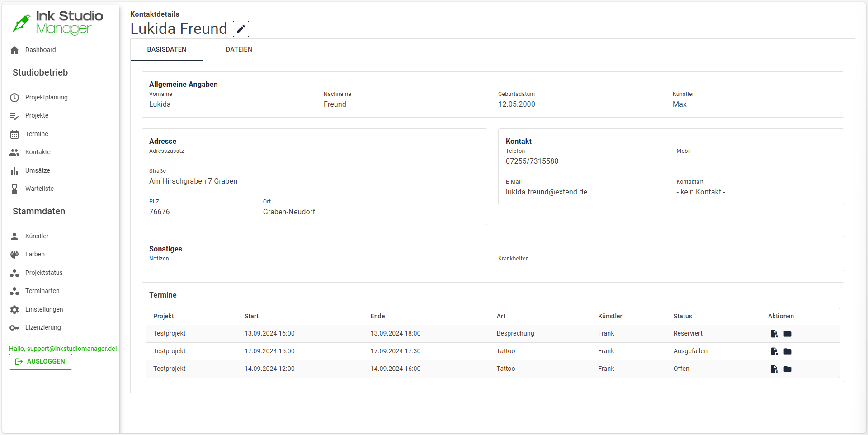Edit contact with the pencil icon
Screen dimensions: 868x435
241,29
